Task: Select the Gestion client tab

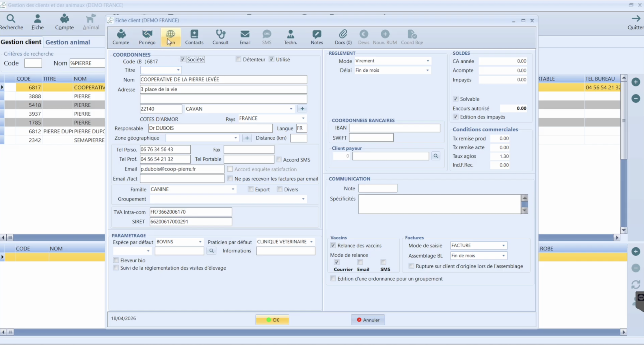Action: point(21,42)
